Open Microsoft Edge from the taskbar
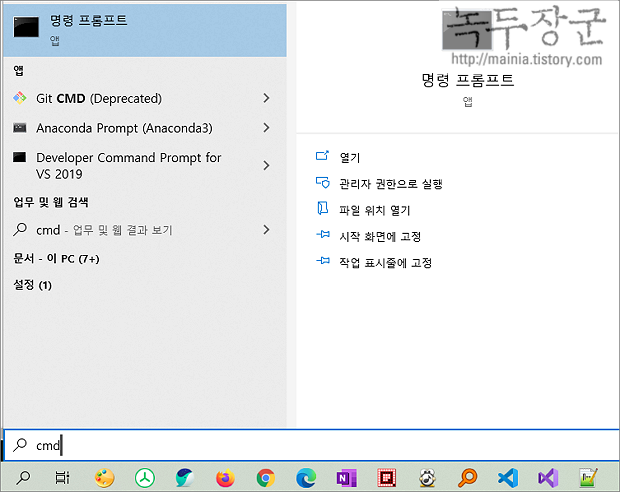This screenshot has height=492, width=620. (x=306, y=478)
